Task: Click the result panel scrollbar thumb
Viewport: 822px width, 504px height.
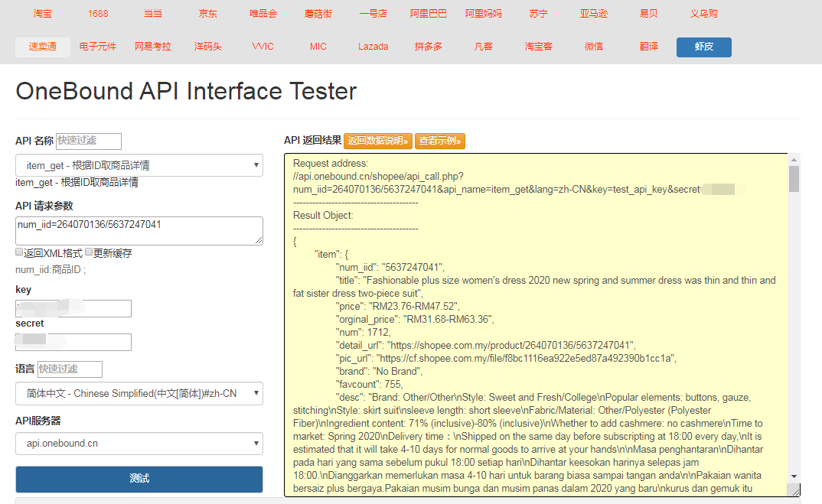Action: click(x=794, y=179)
